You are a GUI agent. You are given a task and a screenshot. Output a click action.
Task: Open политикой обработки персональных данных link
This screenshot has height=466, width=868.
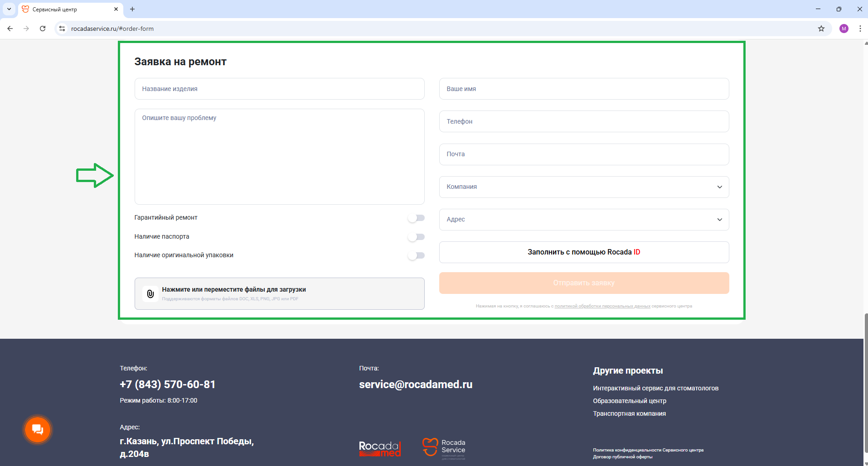pyautogui.click(x=602, y=306)
